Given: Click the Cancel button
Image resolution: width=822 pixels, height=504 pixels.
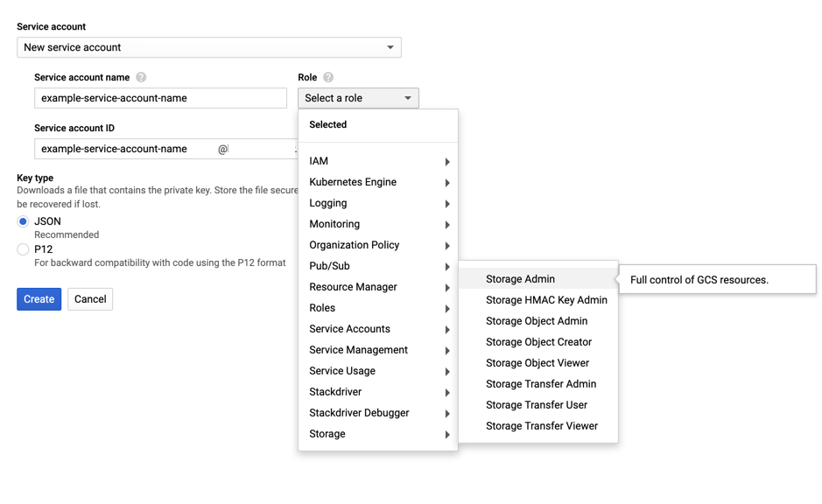Looking at the screenshot, I should (90, 299).
